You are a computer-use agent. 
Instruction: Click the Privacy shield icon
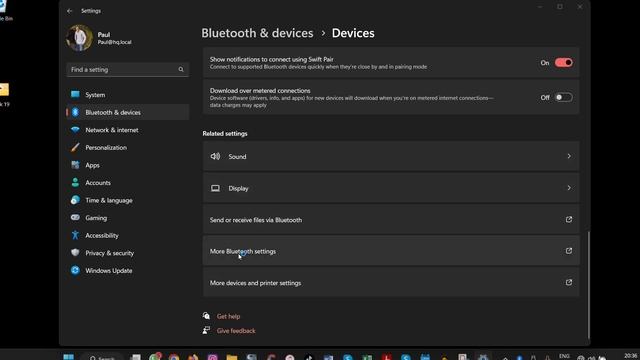(x=75, y=253)
